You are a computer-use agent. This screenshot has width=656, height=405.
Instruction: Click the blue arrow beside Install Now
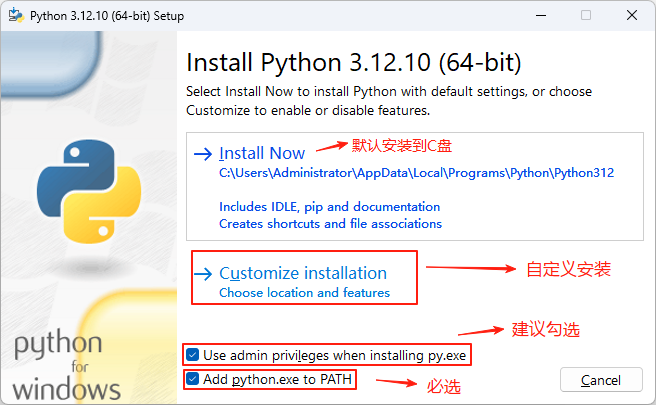203,154
